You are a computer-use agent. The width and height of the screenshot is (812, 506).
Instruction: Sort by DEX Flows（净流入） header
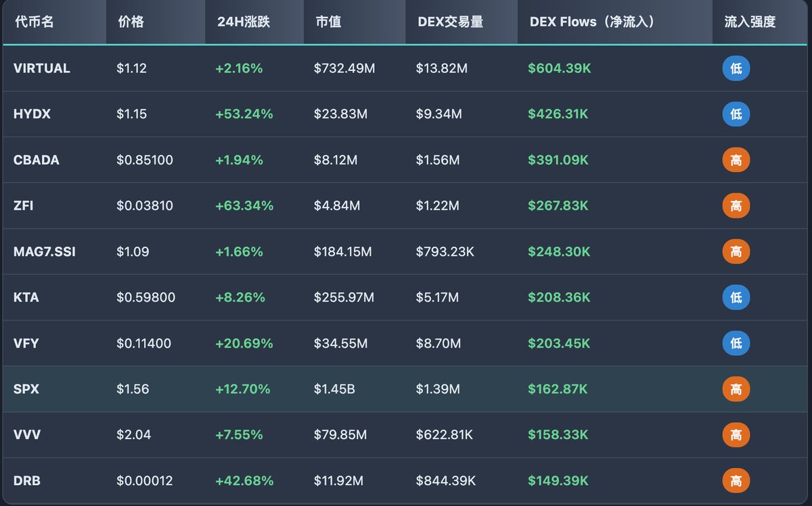tap(593, 22)
